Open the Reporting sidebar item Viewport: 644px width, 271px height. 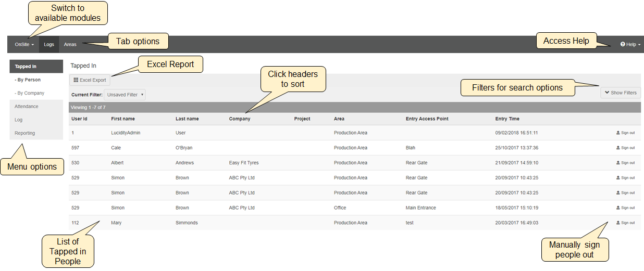tap(25, 133)
